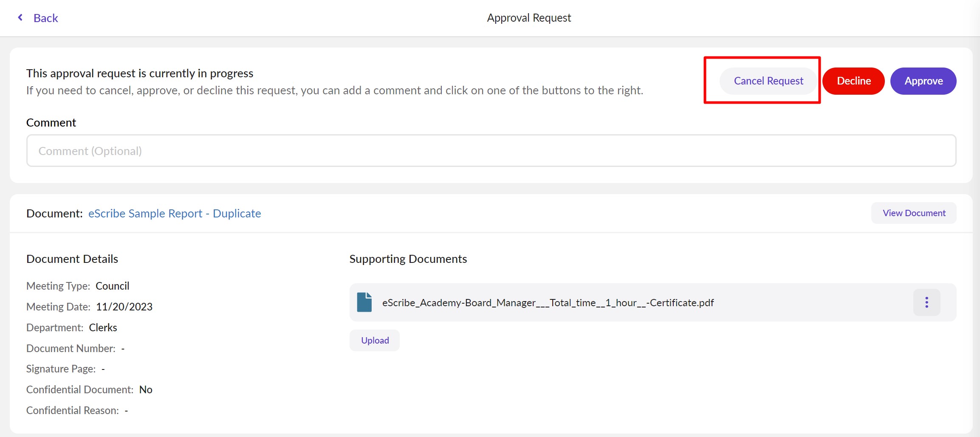Open the three-dot menu for the certificate PDF
Screen dimensions: 980x437
(926, 302)
